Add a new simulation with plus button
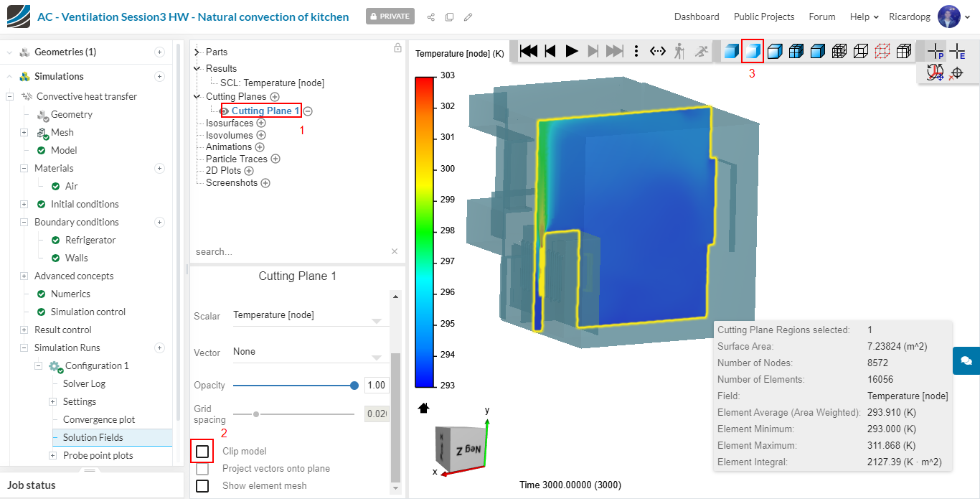Image resolution: width=980 pixels, height=499 pixels. click(160, 77)
